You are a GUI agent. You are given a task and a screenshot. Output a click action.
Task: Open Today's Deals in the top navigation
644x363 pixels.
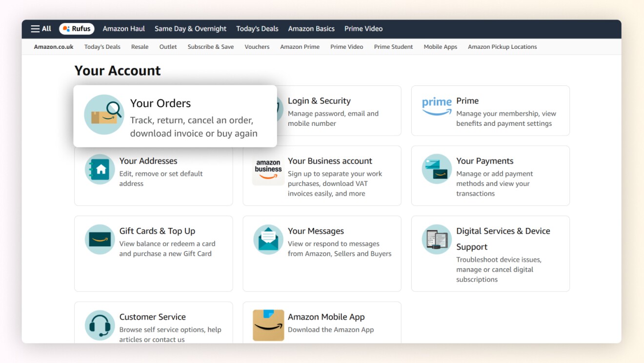257,28
